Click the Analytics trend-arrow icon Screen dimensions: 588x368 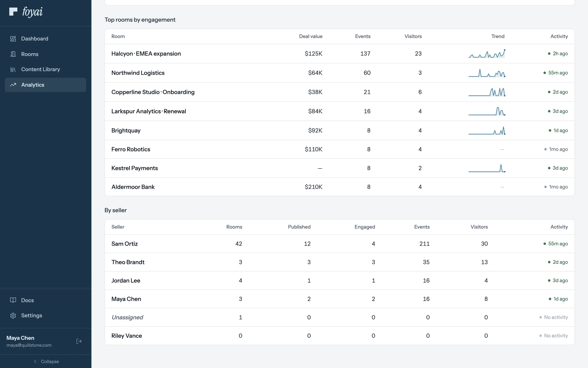tap(13, 85)
